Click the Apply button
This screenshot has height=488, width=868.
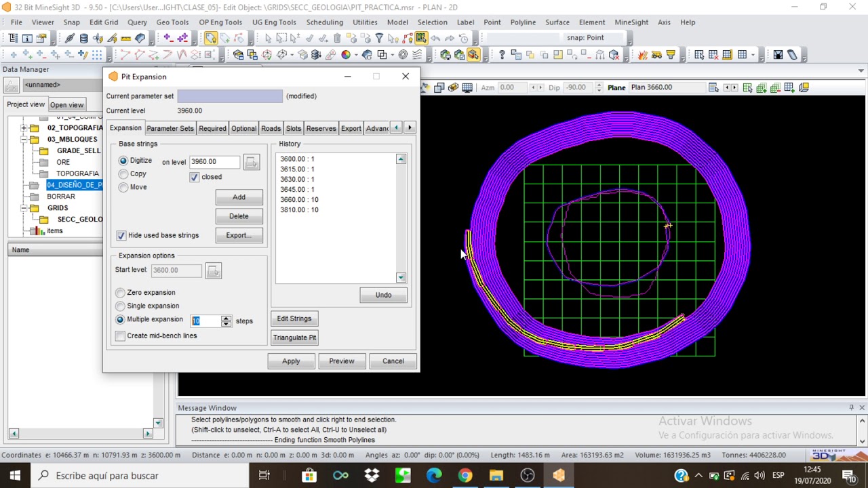(291, 361)
